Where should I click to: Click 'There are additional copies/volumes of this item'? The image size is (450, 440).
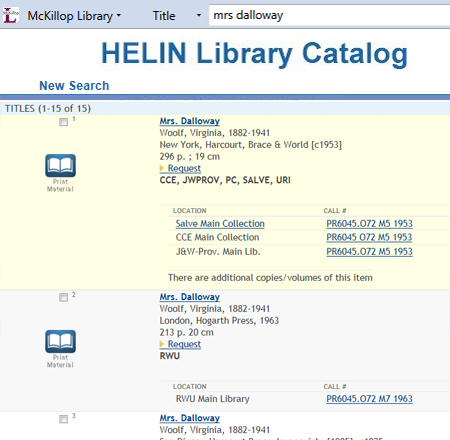[270, 278]
